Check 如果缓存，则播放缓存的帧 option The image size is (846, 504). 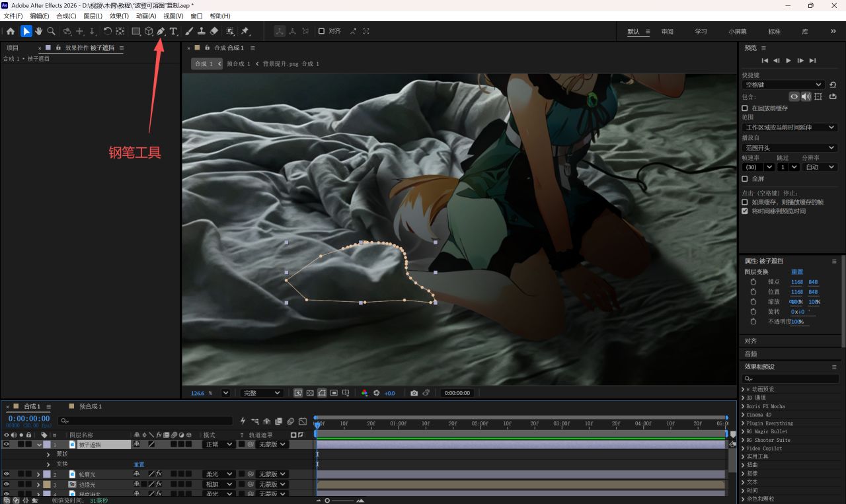745,202
